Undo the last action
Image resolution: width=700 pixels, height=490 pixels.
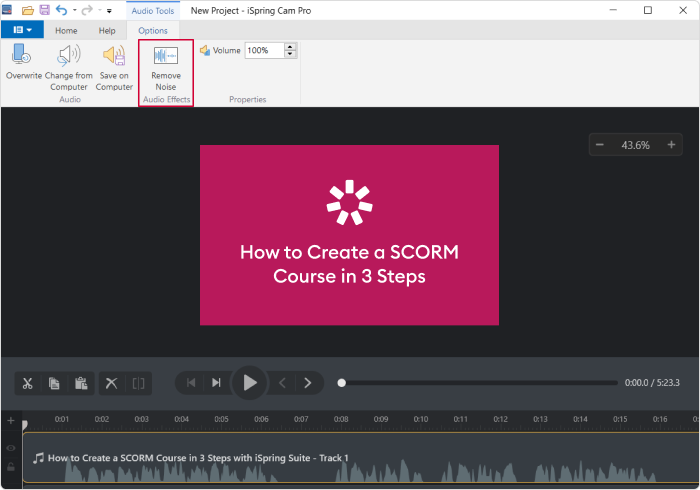(62, 10)
